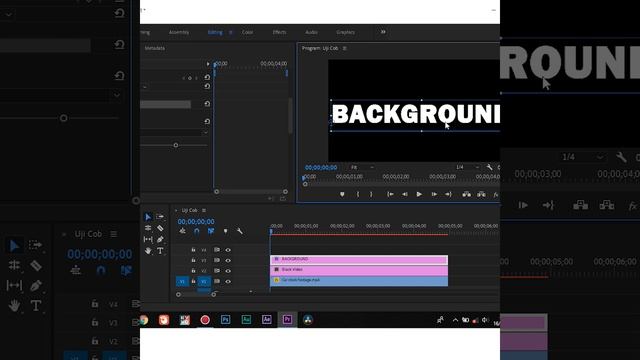
Task: Select the Ripple Edit tool
Action: point(148,228)
